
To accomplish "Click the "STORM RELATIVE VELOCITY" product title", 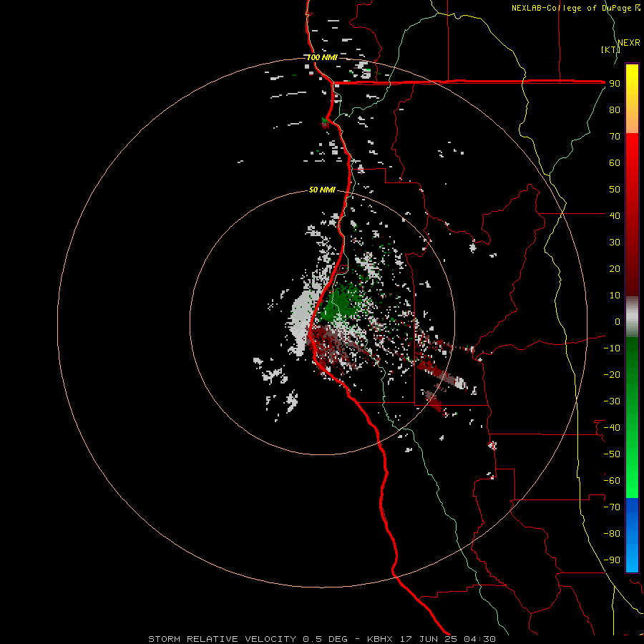I will (222, 639).
